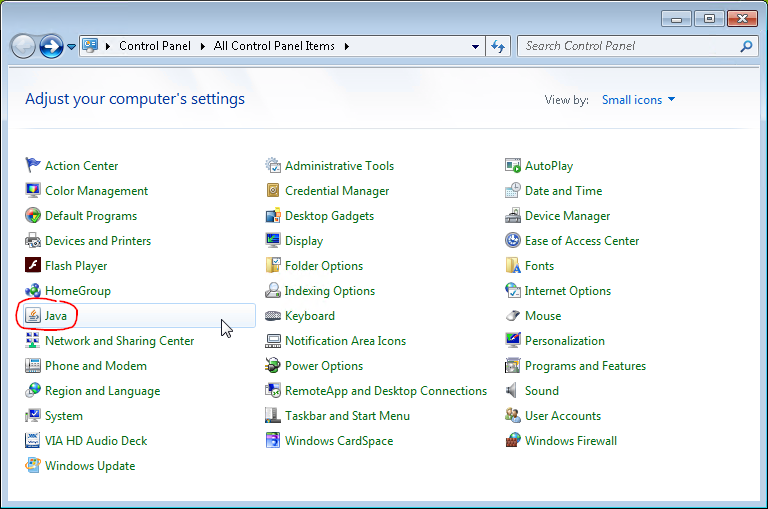Image resolution: width=768 pixels, height=509 pixels.
Task: Click Desktop Gadgets icon
Action: pyautogui.click(x=273, y=216)
